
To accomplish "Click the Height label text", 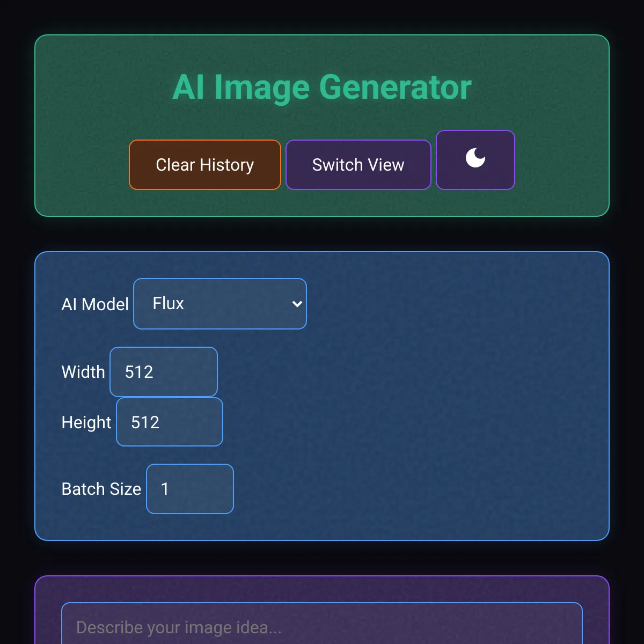I will pyautogui.click(x=86, y=422).
